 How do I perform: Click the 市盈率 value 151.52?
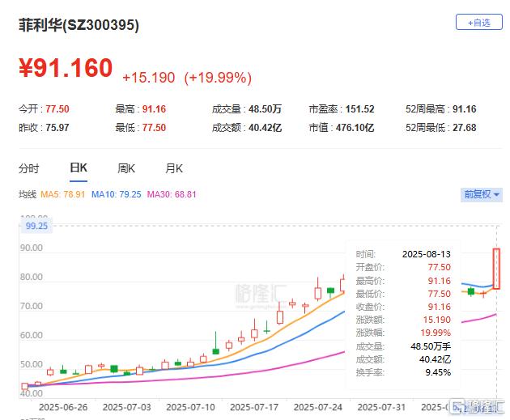pyautogui.click(x=359, y=109)
